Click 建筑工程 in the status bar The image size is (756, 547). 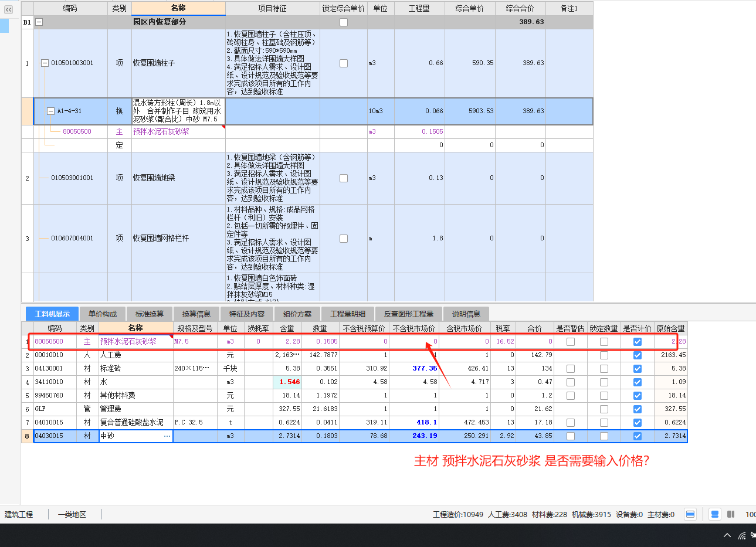pyautogui.click(x=19, y=515)
